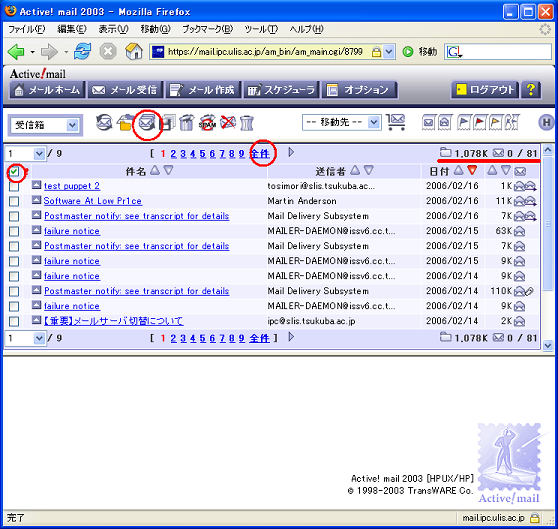The width and height of the screenshot is (558, 529).
Task: Open the ブックマーク(B) menu
Action: tap(207, 29)
